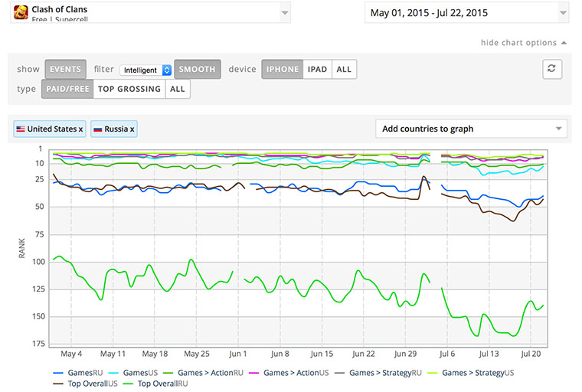Expand Add countries to graph dropdown
Image resolution: width=582 pixels, height=392 pixels.
pos(471,129)
